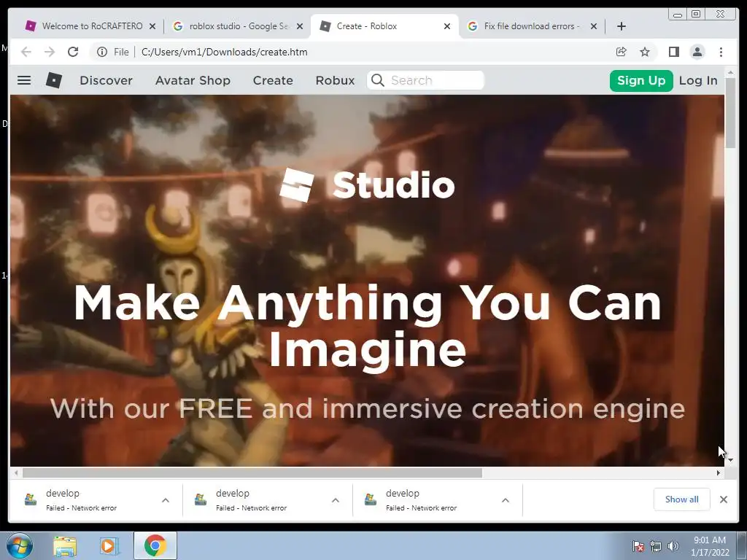747x560 pixels.
Task: Switch to roblox studio Google Search tab
Action: pos(239,26)
